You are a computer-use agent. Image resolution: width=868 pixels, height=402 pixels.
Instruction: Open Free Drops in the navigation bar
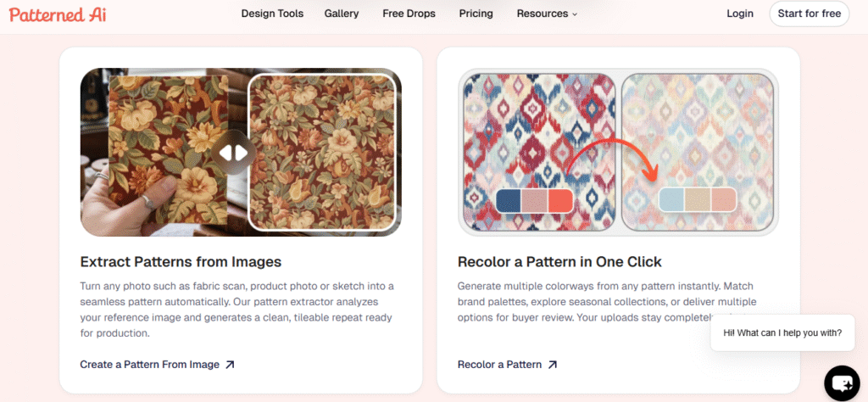pos(409,14)
